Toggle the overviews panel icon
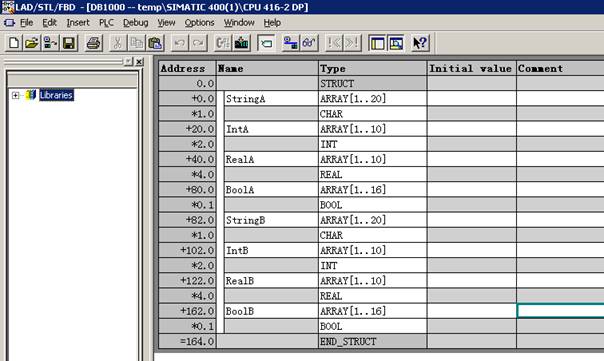This screenshot has height=361, width=604. coord(377,43)
